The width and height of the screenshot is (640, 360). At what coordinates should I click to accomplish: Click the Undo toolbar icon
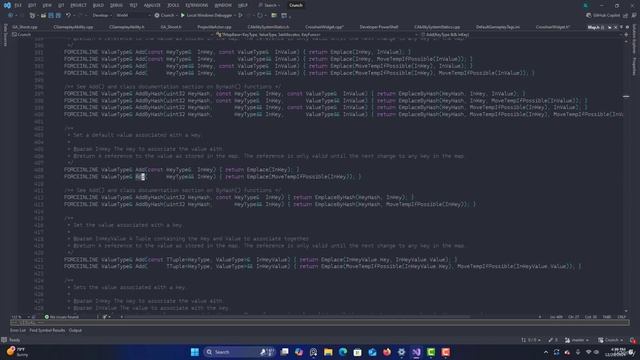pyautogui.click(x=68, y=16)
